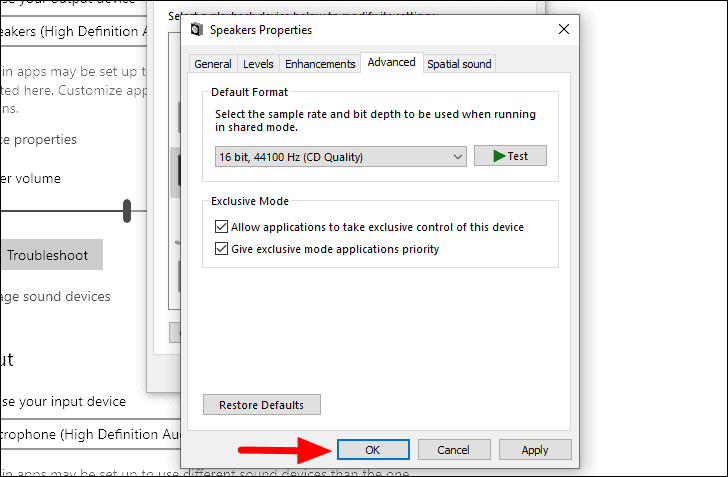The height and width of the screenshot is (477, 728).
Task: Click the Restore Defaults button
Action: [x=262, y=405]
